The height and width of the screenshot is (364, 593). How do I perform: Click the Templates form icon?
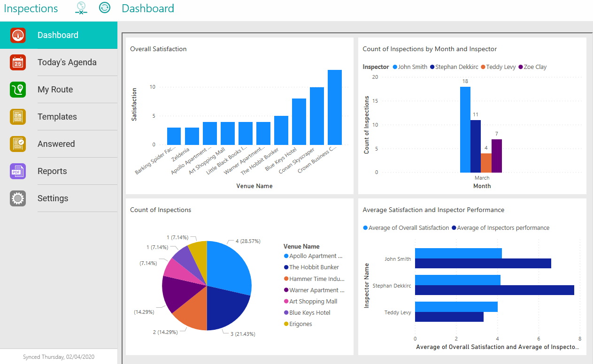18,117
